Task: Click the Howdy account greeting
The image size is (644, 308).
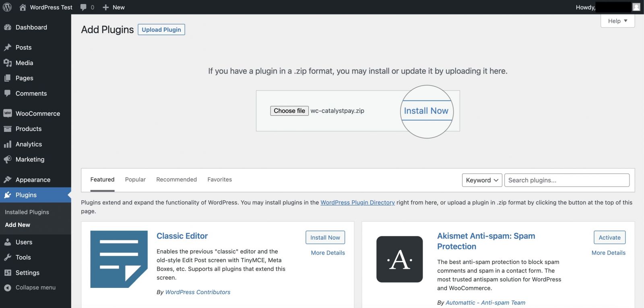Action: point(585,7)
